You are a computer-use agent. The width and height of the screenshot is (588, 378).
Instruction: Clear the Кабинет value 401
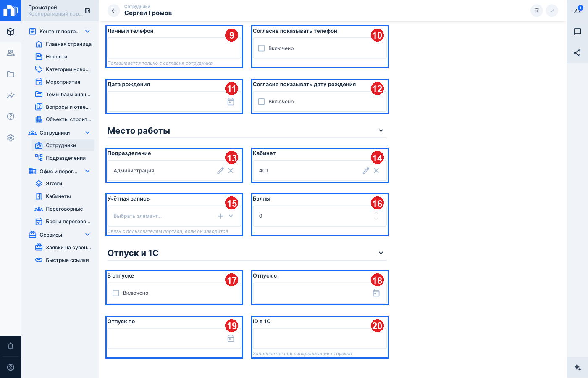click(376, 171)
